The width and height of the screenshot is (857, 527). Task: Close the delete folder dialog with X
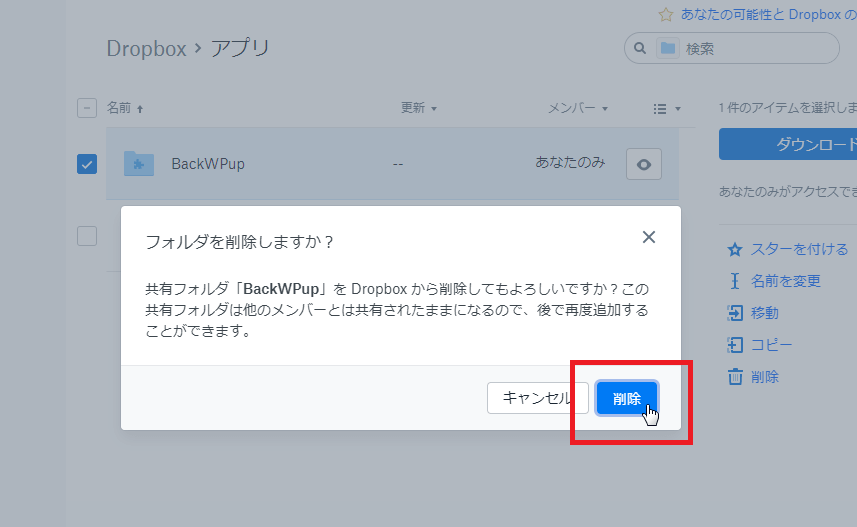649,237
